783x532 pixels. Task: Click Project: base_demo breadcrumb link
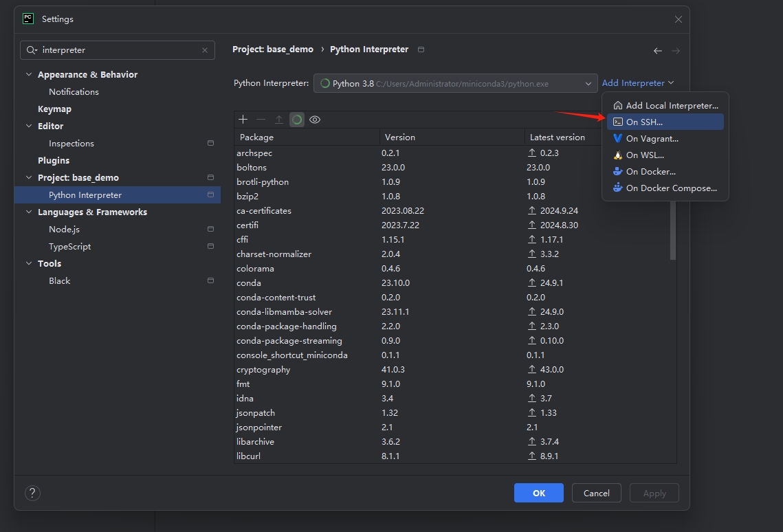tap(273, 49)
